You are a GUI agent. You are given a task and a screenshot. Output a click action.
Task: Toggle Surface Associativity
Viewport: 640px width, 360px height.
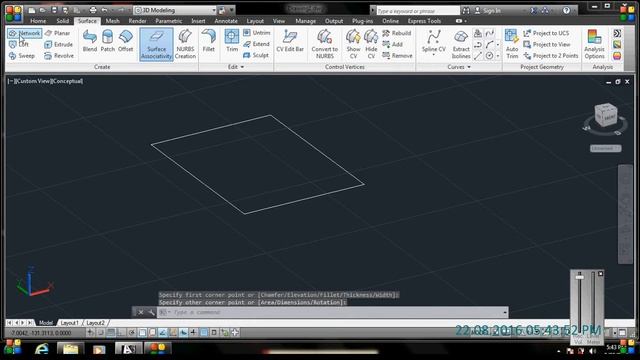(x=156, y=44)
